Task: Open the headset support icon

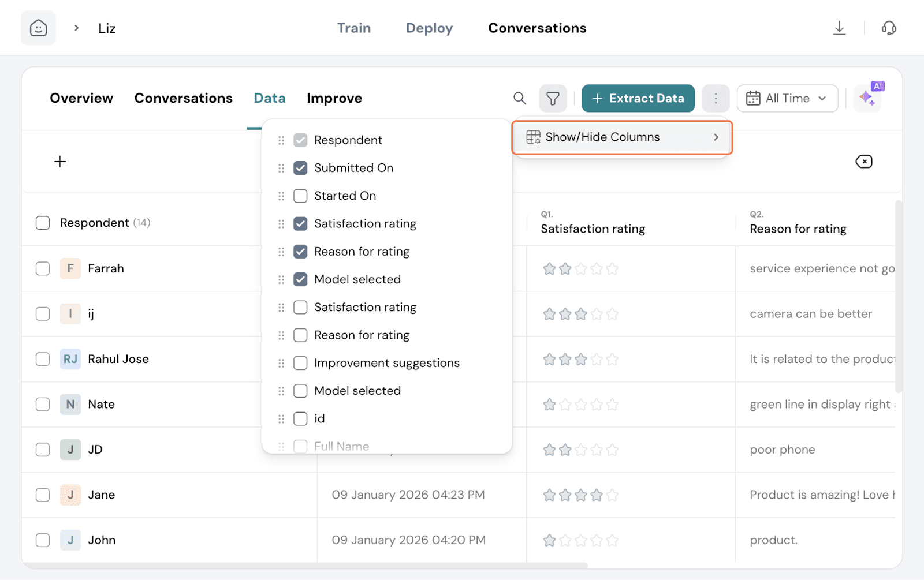Action: tap(889, 28)
